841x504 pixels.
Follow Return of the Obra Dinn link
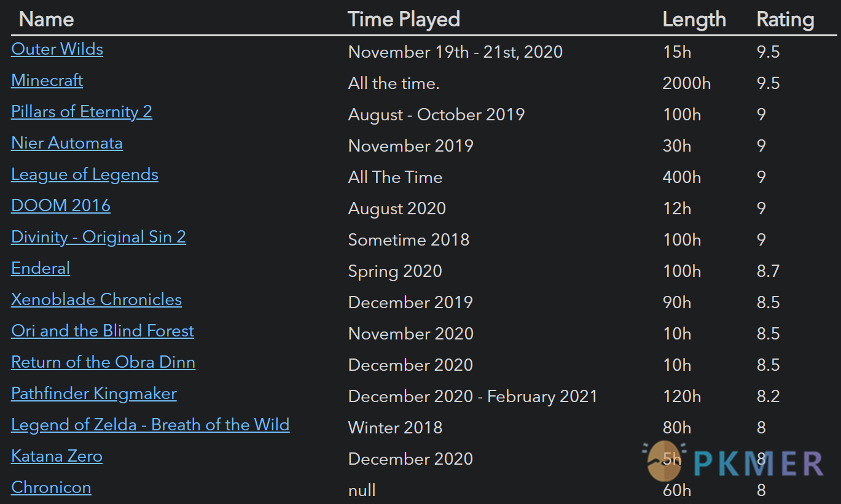(103, 362)
